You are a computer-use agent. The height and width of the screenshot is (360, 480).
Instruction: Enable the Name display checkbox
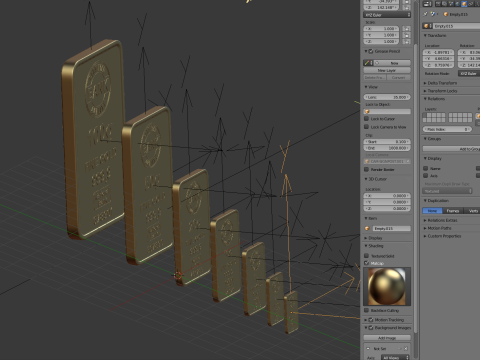(x=425, y=168)
